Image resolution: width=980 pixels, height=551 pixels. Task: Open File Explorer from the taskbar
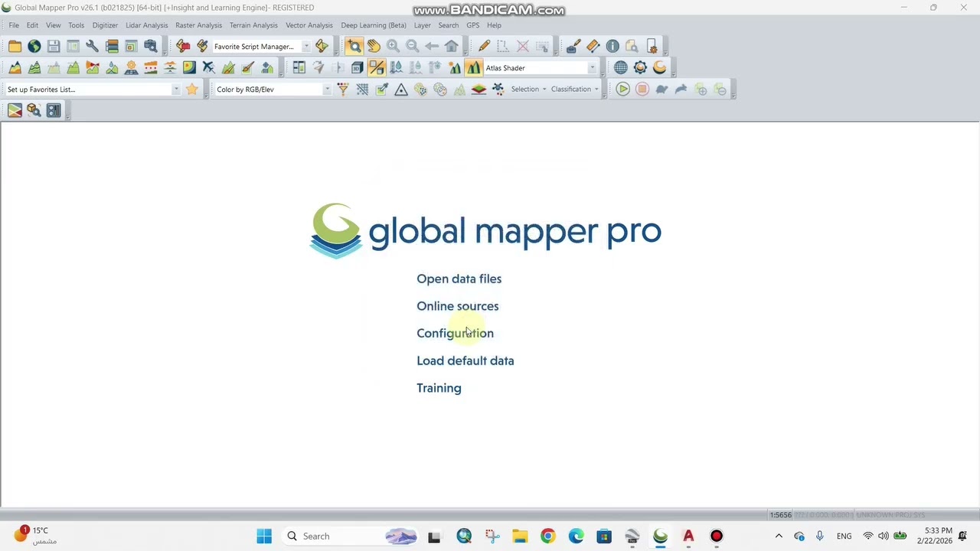pos(520,536)
